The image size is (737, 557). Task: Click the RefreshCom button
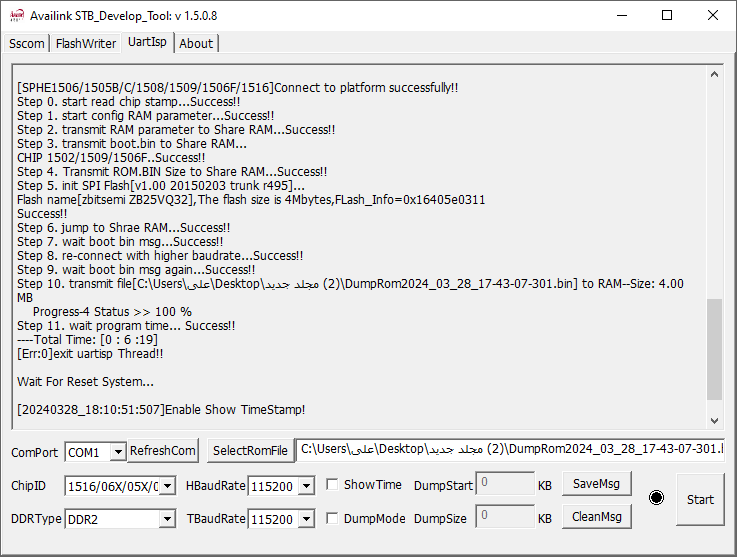[x=163, y=451]
